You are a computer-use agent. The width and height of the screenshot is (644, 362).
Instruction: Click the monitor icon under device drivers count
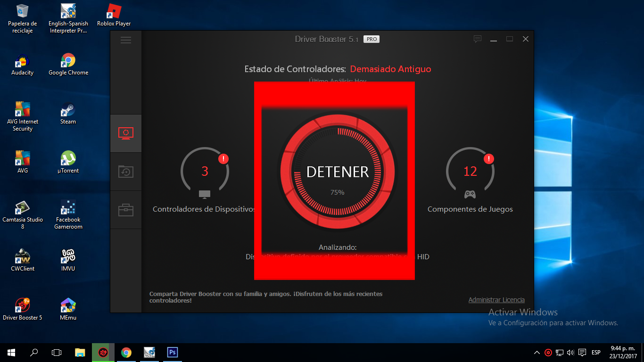pos(205,194)
